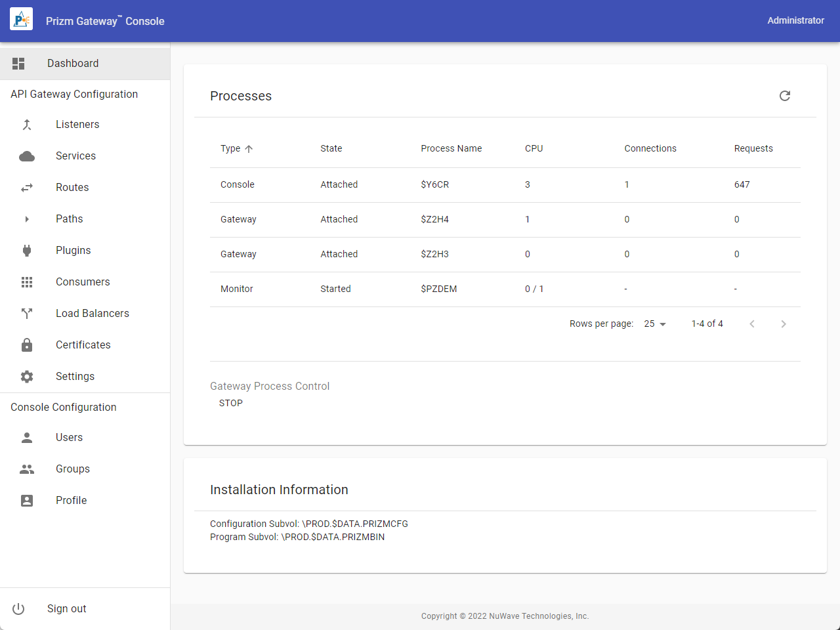840x630 pixels.
Task: Refresh the Processes table
Action: tap(784, 96)
